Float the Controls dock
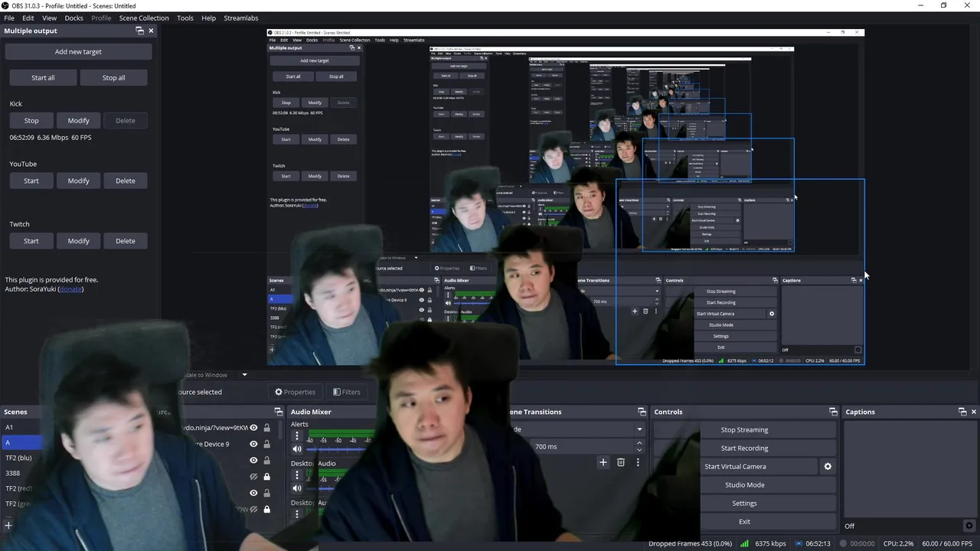 [833, 412]
